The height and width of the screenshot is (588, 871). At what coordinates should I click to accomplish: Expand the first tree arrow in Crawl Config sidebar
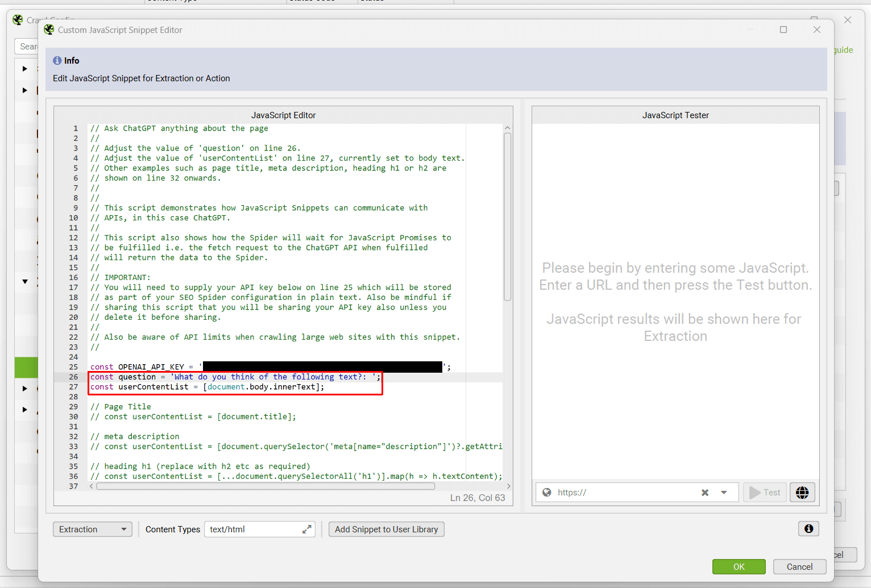pos(24,69)
